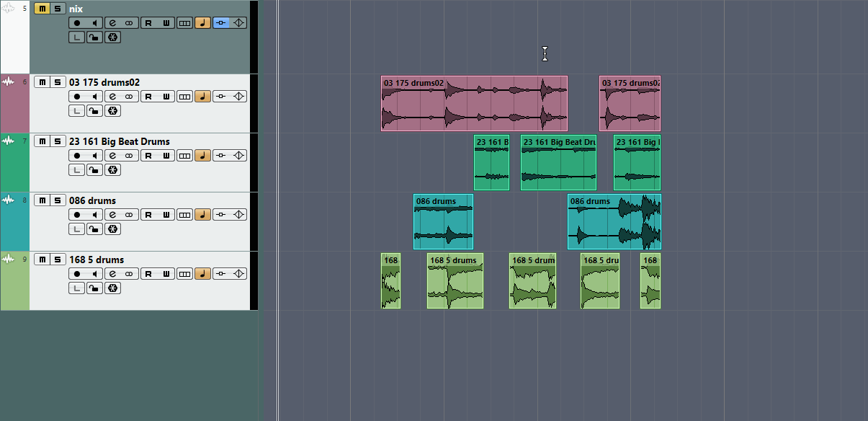Screen dimensions: 868x421
Task: Select the 23 161 Big Beat Dru audio clip
Action: 558,162
